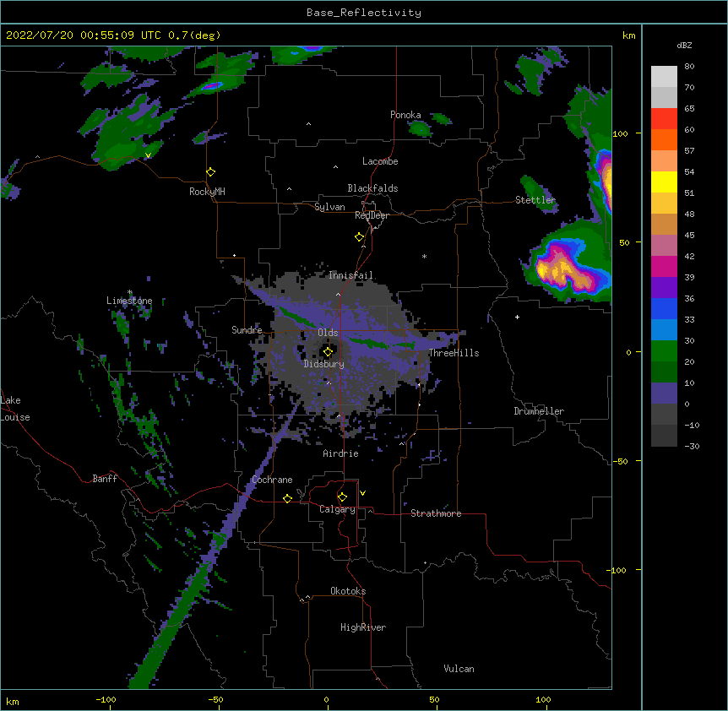Select the white asterisk marker above Limestone

[x=130, y=292]
